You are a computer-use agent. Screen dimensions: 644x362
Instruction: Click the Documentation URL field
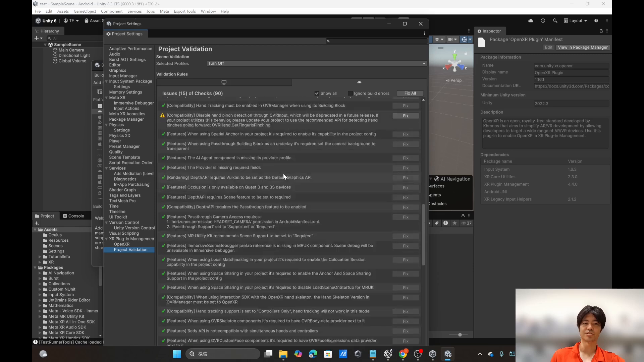tap(571, 86)
